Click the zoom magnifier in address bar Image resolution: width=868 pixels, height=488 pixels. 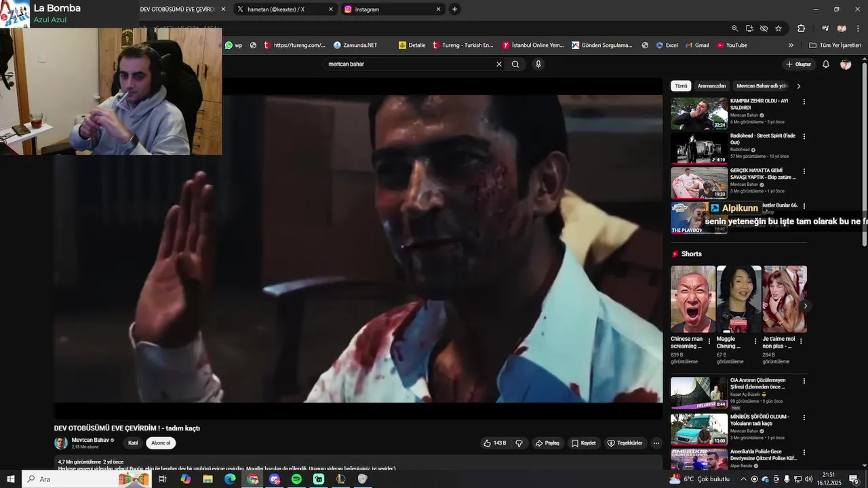(734, 28)
